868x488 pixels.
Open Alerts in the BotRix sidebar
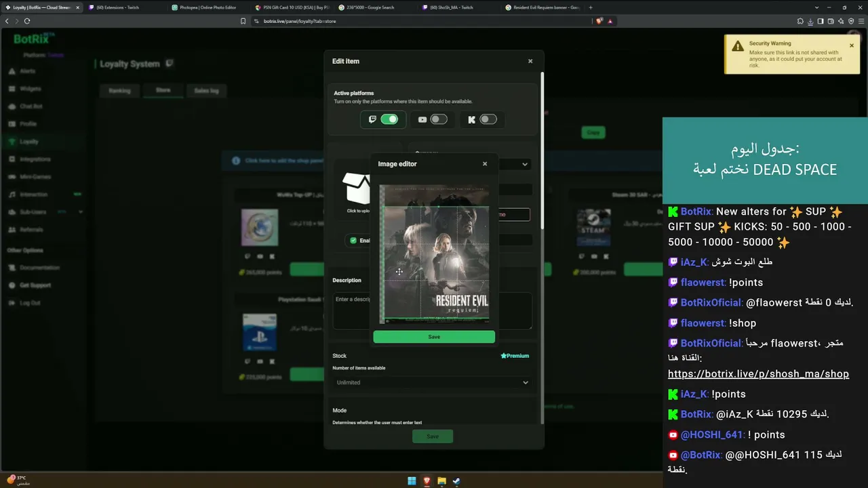(x=27, y=71)
